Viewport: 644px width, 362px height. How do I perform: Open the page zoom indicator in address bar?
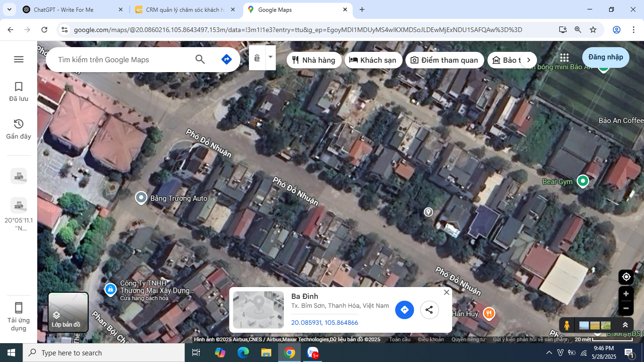coord(578,30)
